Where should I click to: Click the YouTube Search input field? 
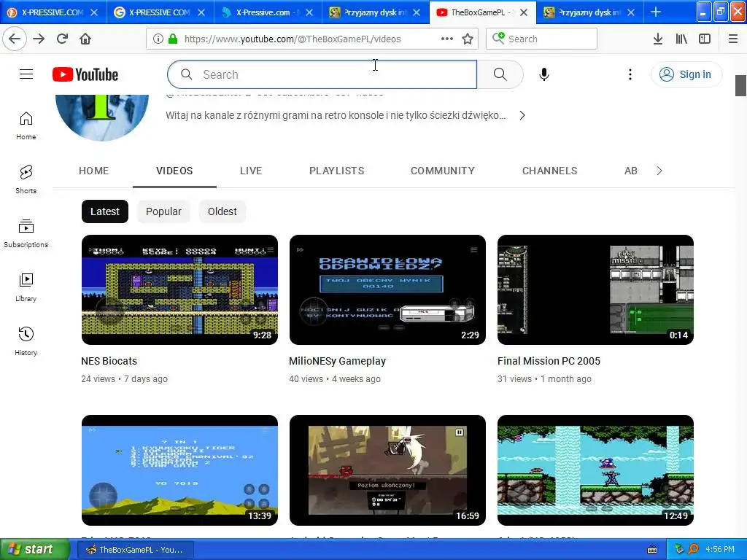(322, 74)
